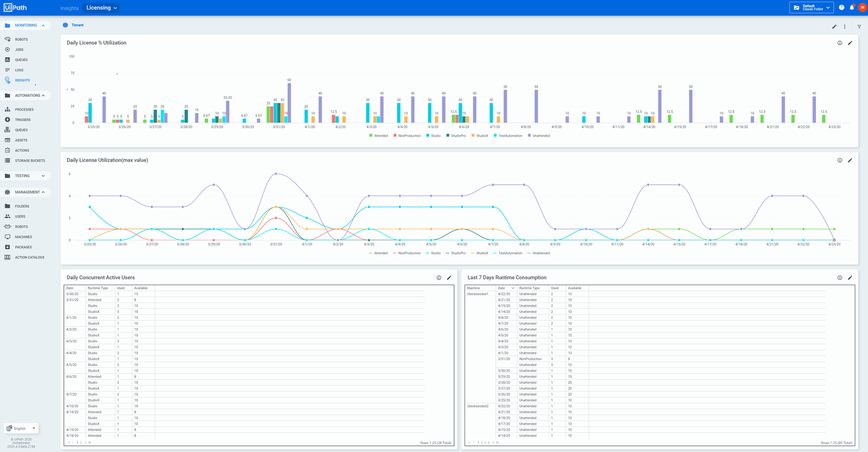Open Robots icon under Management

[7, 227]
